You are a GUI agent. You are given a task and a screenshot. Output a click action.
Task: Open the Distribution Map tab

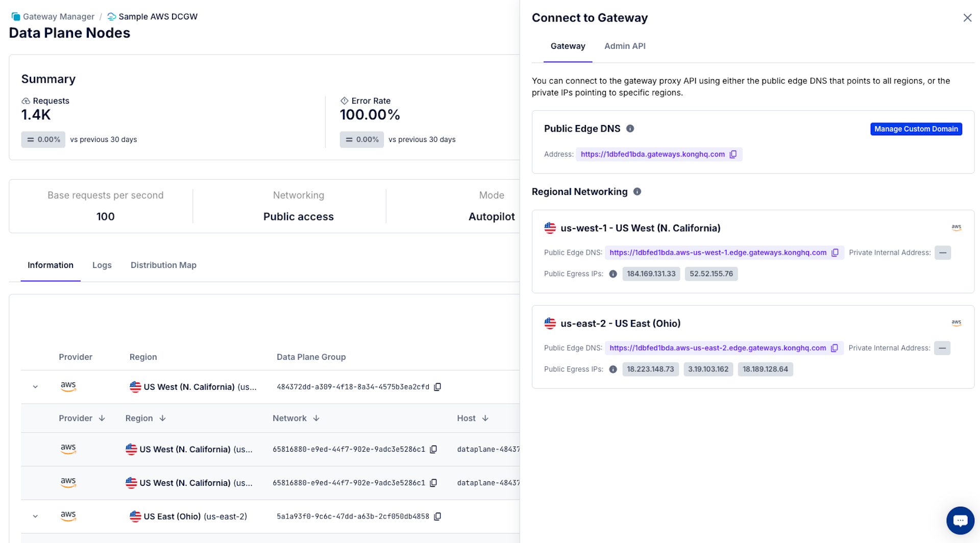coord(163,265)
